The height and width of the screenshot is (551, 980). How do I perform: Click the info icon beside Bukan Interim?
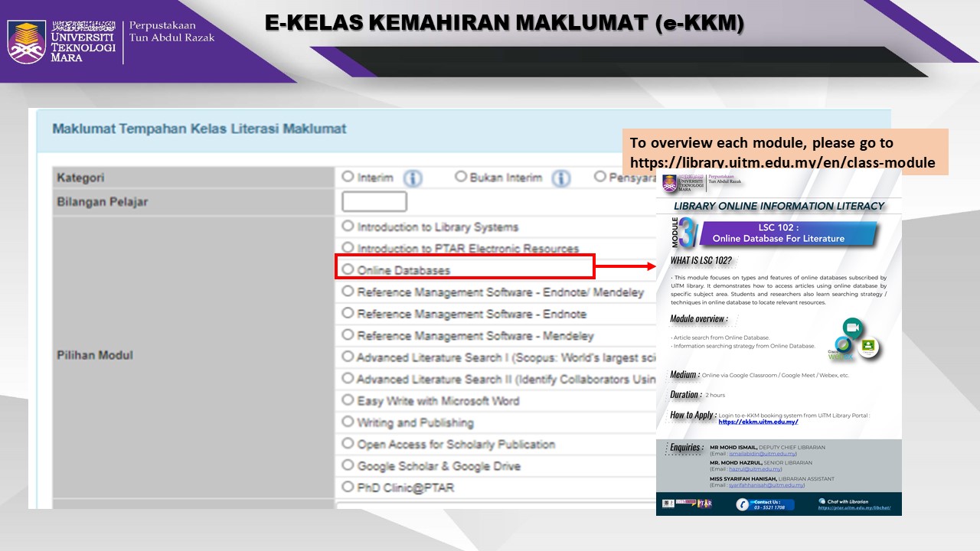click(560, 177)
